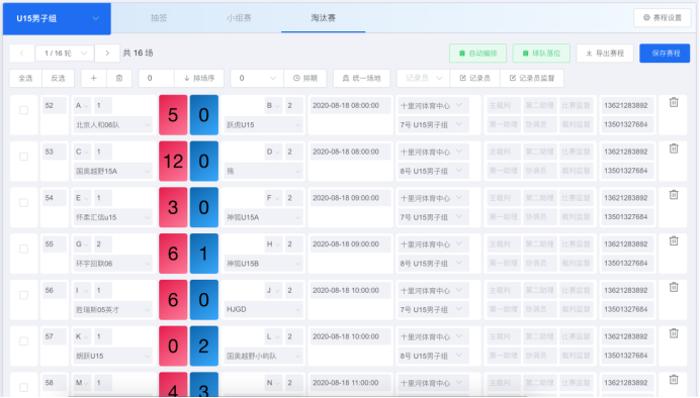Open the 1/16轮 round selector
The image size is (700, 398).
point(64,53)
